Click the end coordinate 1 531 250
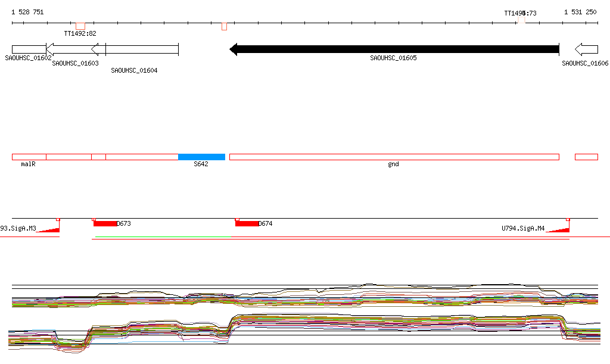Image resolution: width=610 pixels, height=364 pixels. pos(580,12)
